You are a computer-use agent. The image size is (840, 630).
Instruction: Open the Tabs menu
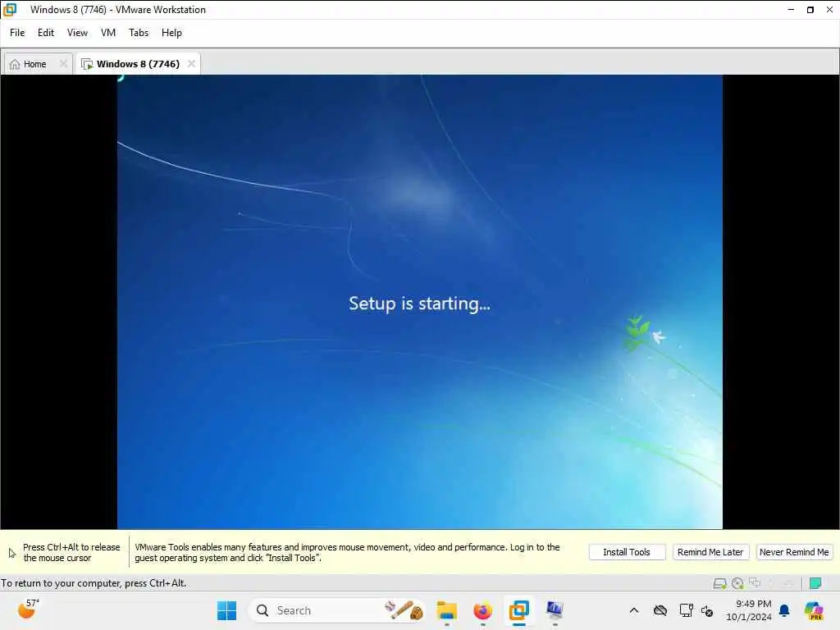[139, 33]
